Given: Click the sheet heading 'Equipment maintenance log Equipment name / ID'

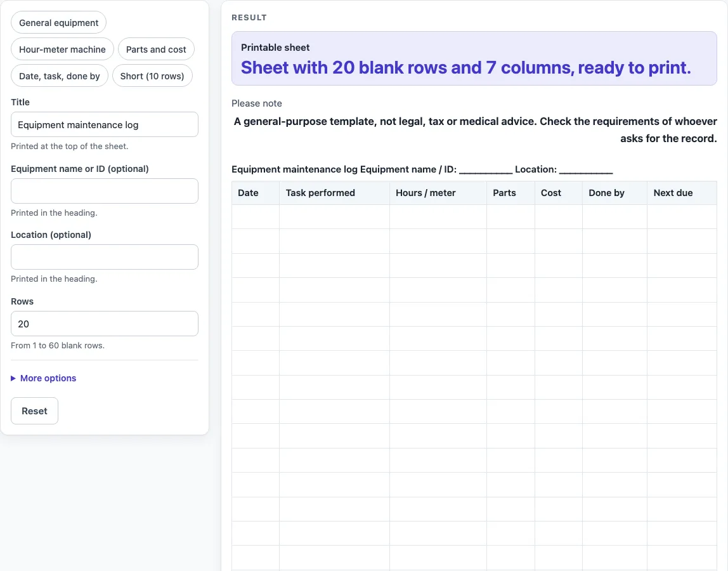Looking at the screenshot, I should click(x=422, y=169).
